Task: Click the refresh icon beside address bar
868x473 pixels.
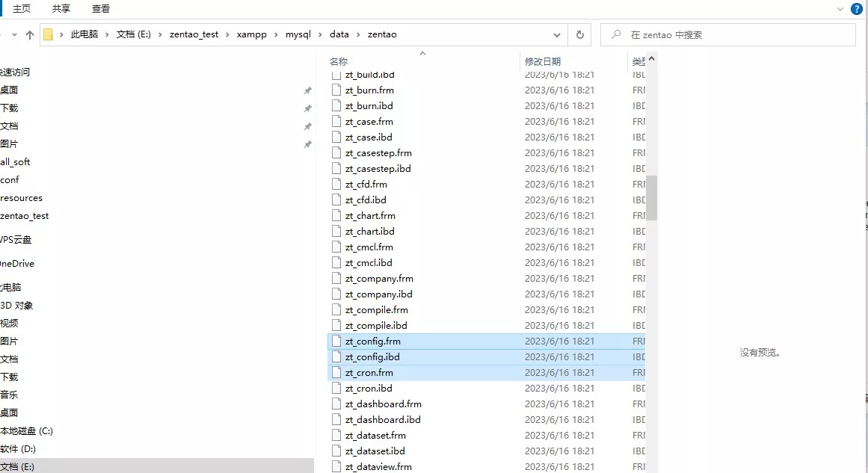Action: (x=579, y=34)
